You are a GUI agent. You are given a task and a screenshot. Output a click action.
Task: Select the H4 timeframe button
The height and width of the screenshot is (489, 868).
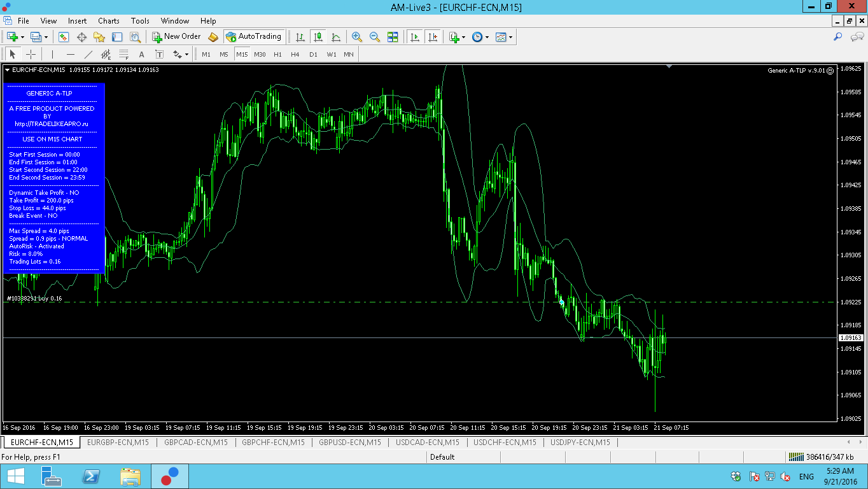coord(295,54)
